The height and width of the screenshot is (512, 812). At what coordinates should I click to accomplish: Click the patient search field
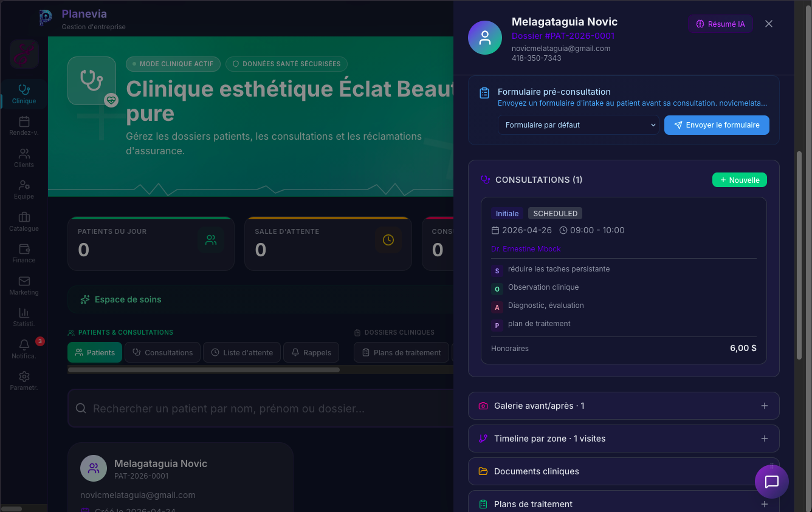pos(260,408)
